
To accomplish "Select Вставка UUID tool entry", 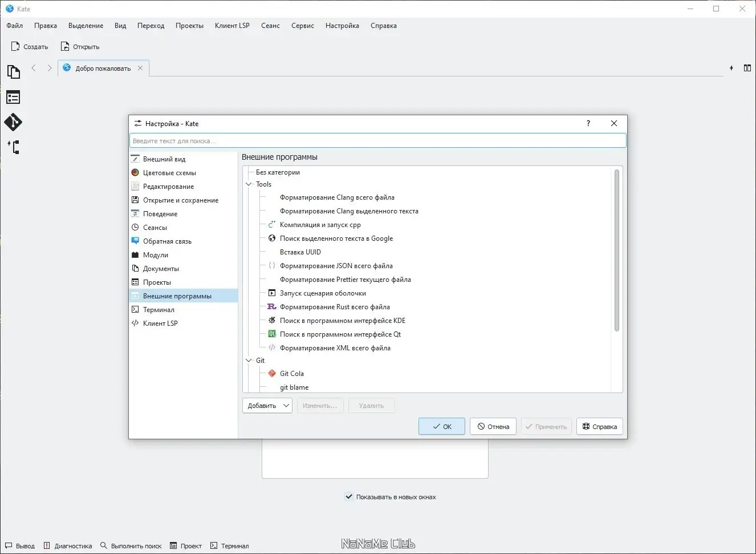I will coord(300,252).
